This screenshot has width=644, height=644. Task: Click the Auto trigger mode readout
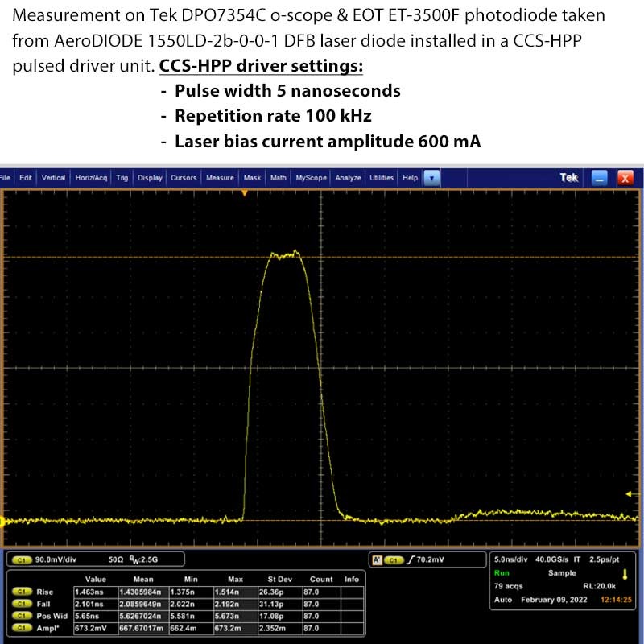pos(503,600)
